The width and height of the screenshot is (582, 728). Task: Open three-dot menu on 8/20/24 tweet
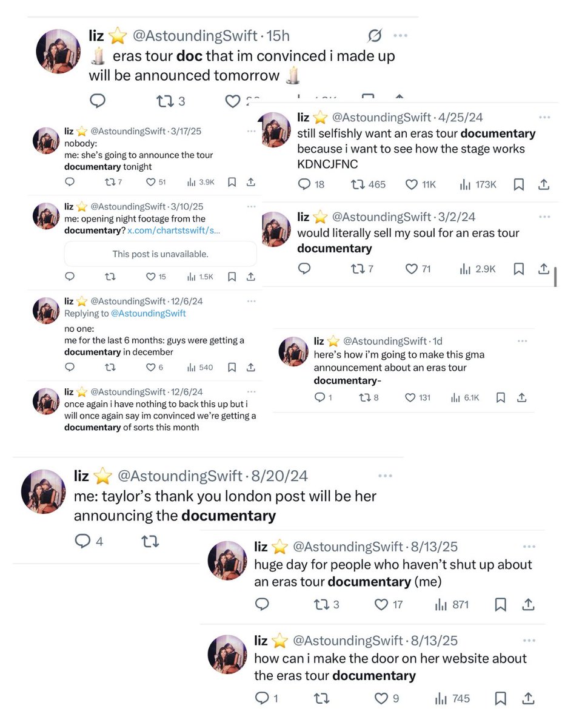(x=385, y=476)
